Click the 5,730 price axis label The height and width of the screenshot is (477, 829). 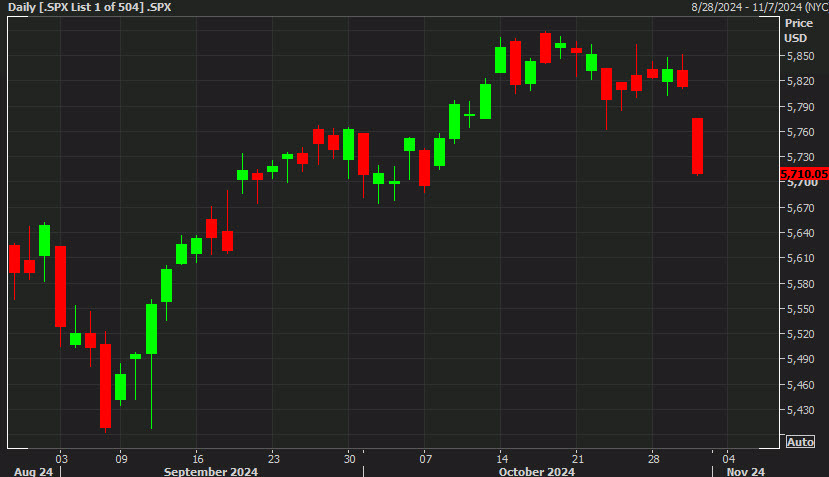point(800,158)
